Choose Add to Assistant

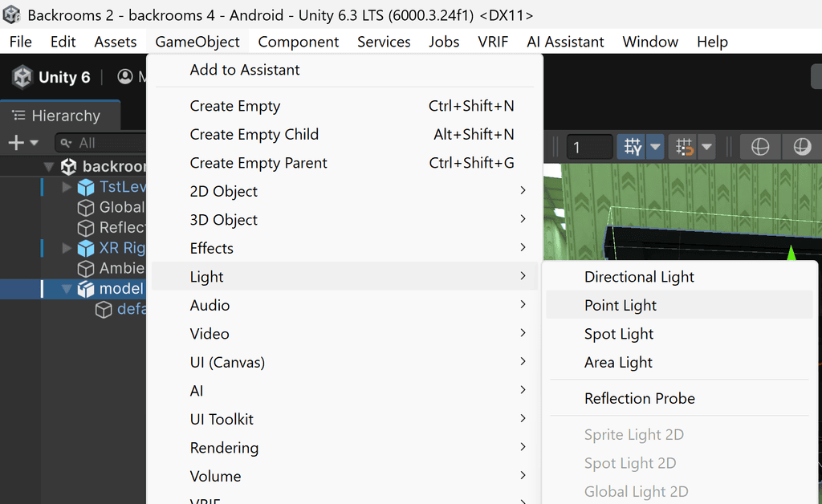(344, 70)
